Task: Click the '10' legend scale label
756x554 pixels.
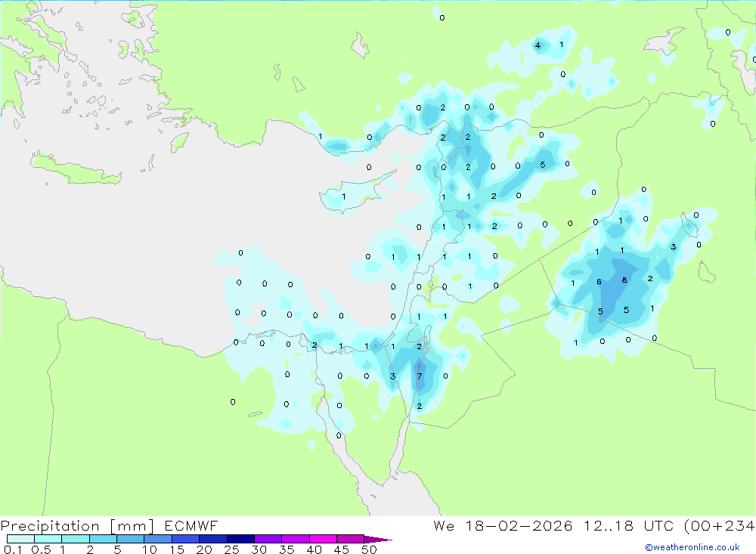Action: pyautogui.click(x=150, y=549)
